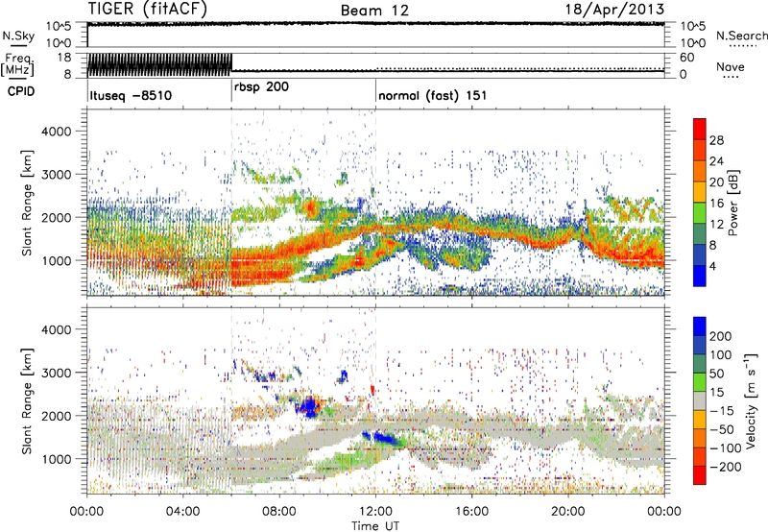The image size is (768, 532).
Task: Click the velocity scale value '-15'
Action: [x=721, y=410]
